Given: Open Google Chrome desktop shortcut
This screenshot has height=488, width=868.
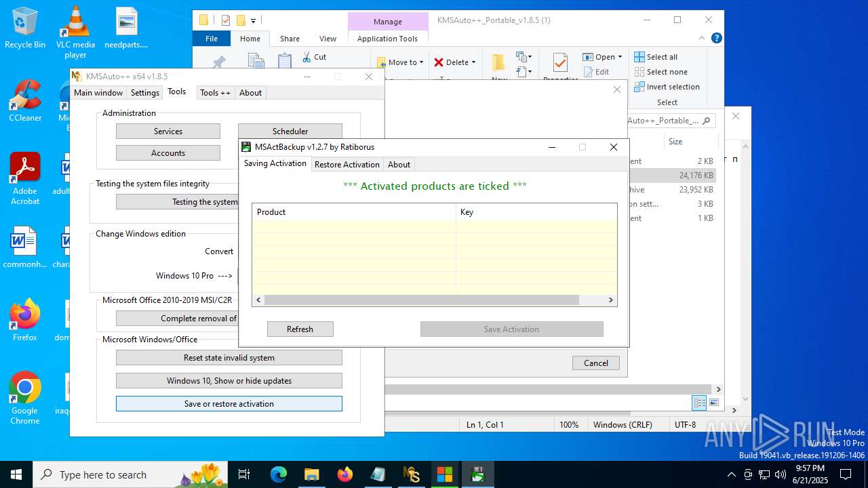Looking at the screenshot, I should click(x=25, y=399).
